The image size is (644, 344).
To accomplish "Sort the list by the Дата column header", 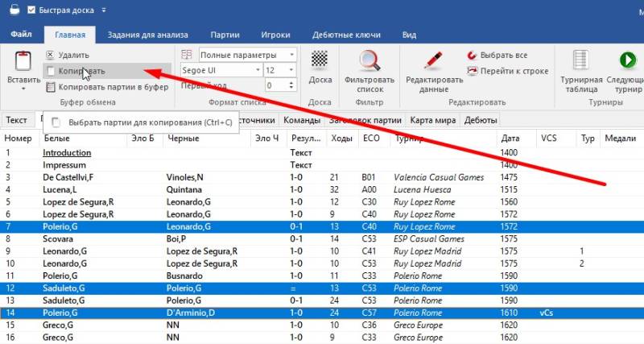I will coord(510,139).
